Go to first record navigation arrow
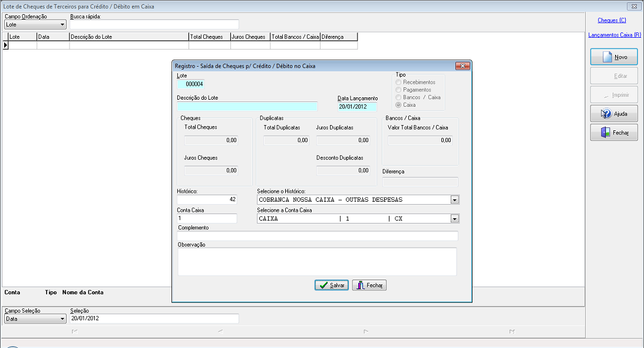Viewport: 644px width, 348px height. pos(74,331)
